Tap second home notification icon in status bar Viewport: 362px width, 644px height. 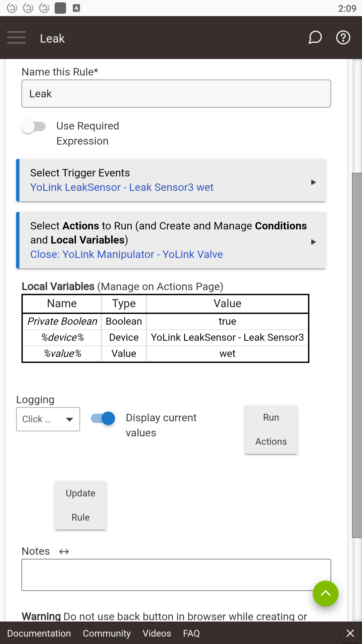[28, 8]
